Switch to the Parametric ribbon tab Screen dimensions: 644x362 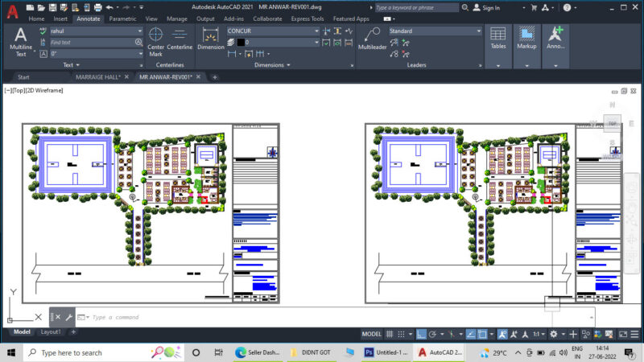tap(122, 19)
